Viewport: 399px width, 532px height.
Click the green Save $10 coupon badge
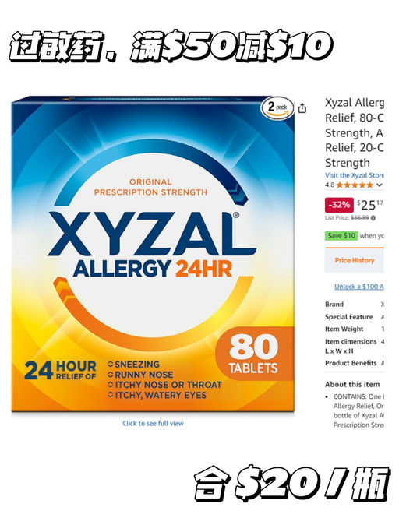(341, 235)
